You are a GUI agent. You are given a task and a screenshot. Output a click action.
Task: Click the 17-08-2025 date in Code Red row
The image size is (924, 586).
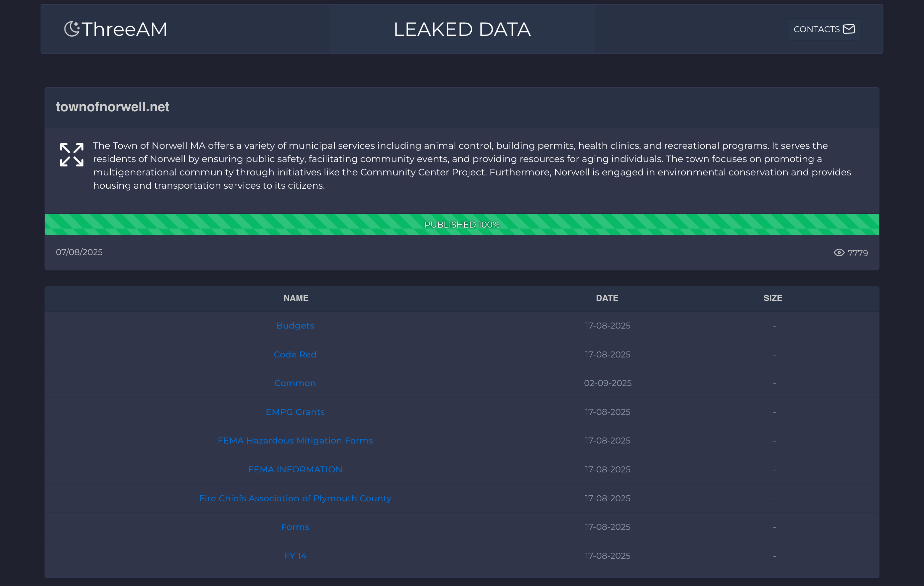click(608, 354)
